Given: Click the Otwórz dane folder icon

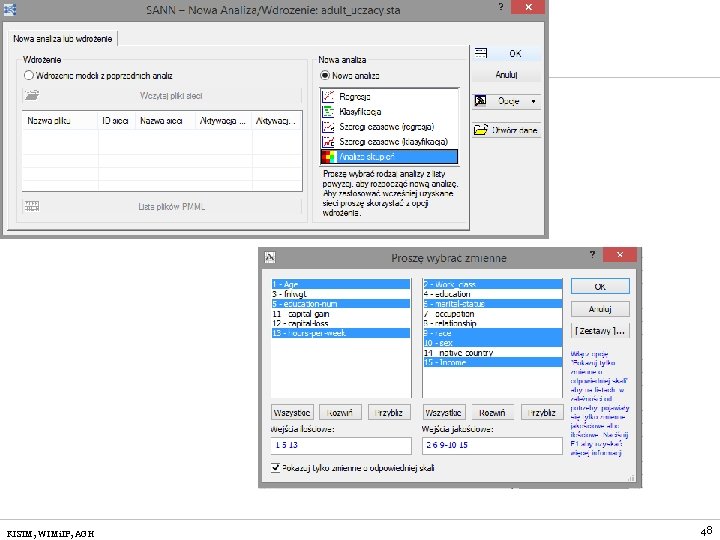Looking at the screenshot, I should 480,130.
